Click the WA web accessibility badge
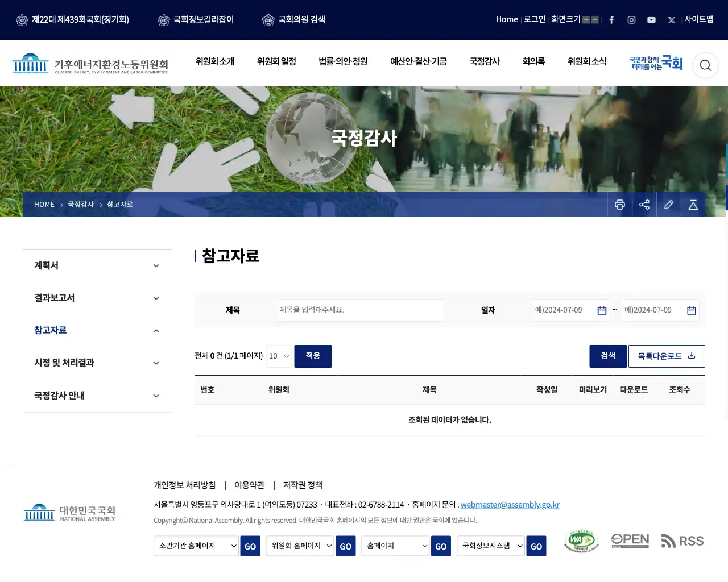Viewport: 728px width, 582px height. pyautogui.click(x=581, y=541)
